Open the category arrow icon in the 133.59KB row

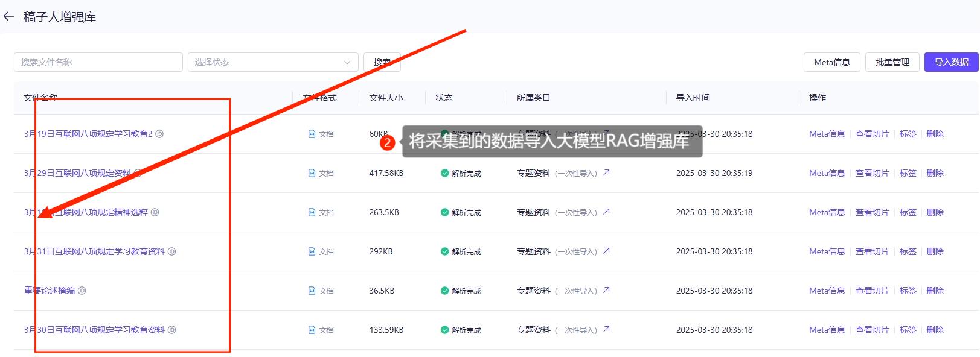606,329
